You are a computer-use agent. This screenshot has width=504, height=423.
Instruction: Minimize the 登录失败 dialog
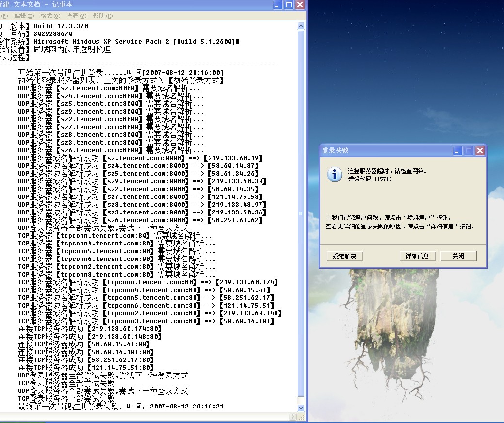(457, 150)
